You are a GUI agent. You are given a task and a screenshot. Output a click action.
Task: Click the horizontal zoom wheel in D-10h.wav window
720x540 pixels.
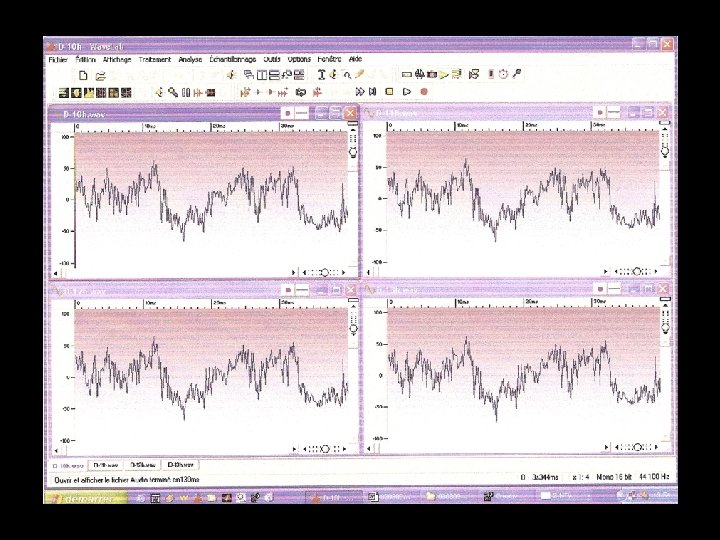[324, 273]
